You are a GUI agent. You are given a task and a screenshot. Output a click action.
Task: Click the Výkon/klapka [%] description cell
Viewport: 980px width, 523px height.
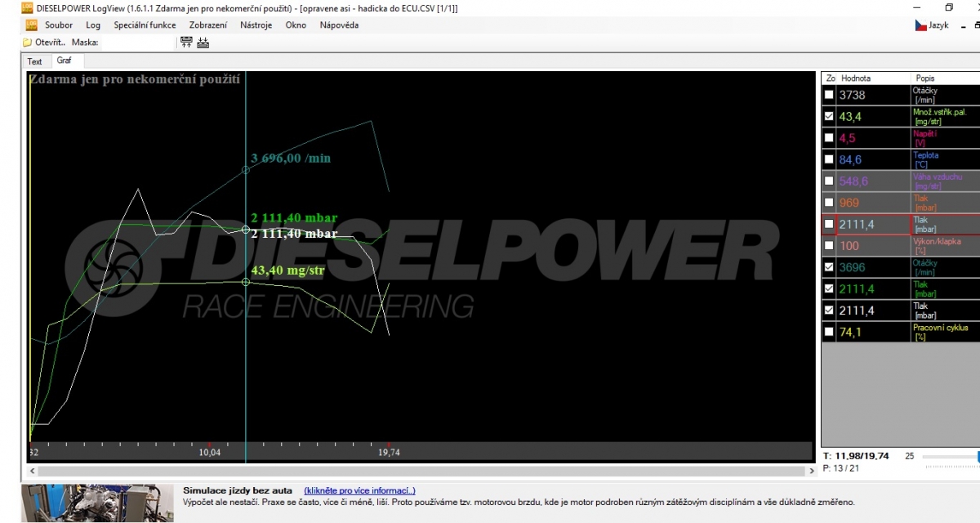[x=946, y=246]
